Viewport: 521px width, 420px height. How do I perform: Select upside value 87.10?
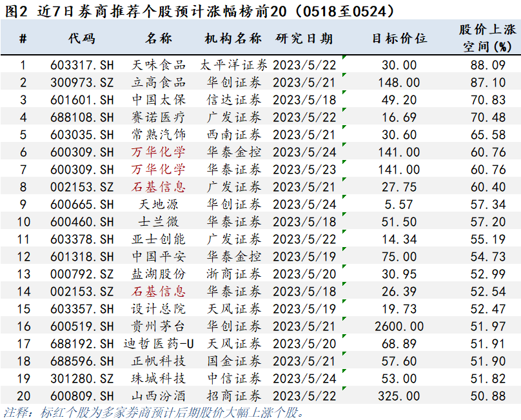tap(487, 83)
